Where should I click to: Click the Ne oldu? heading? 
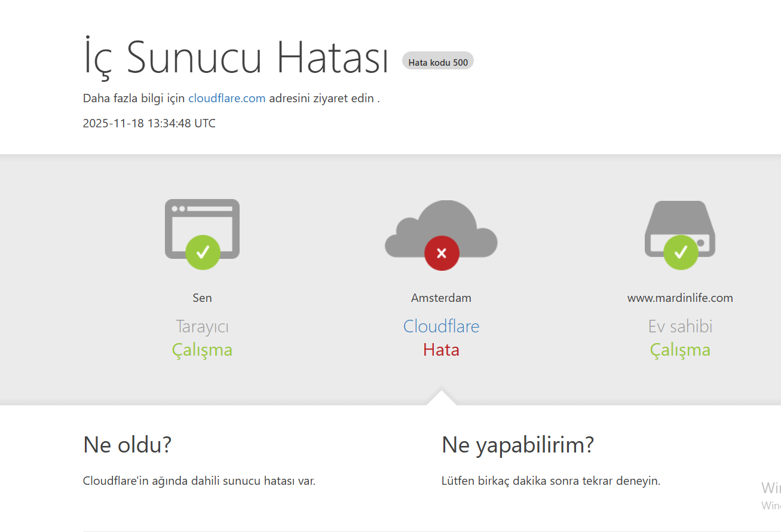tap(127, 445)
